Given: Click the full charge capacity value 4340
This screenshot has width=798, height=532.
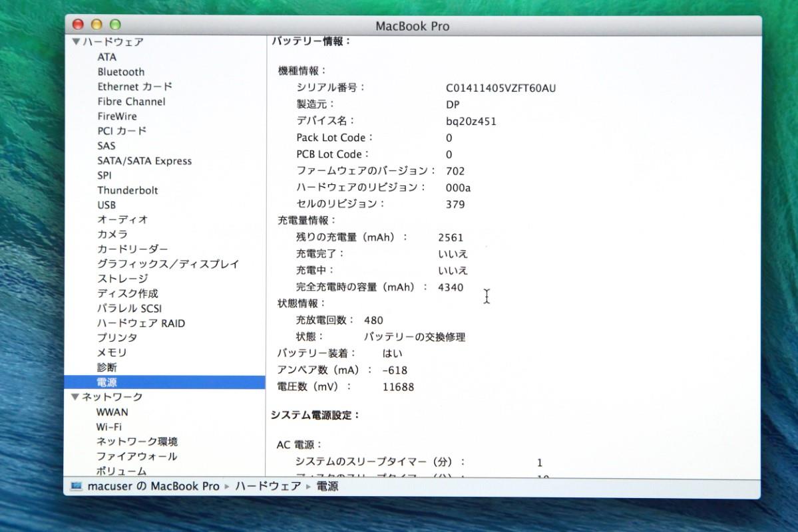Looking at the screenshot, I should (x=451, y=287).
